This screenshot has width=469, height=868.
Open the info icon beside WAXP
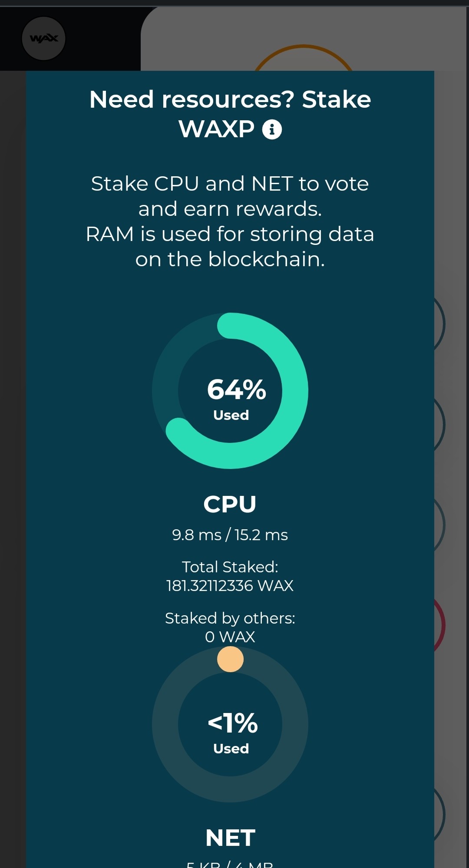(272, 129)
